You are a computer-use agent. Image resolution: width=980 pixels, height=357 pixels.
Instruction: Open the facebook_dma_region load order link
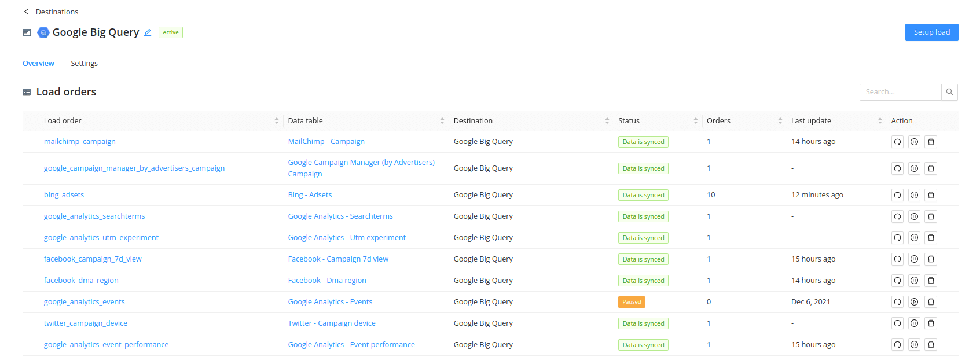[81, 281]
